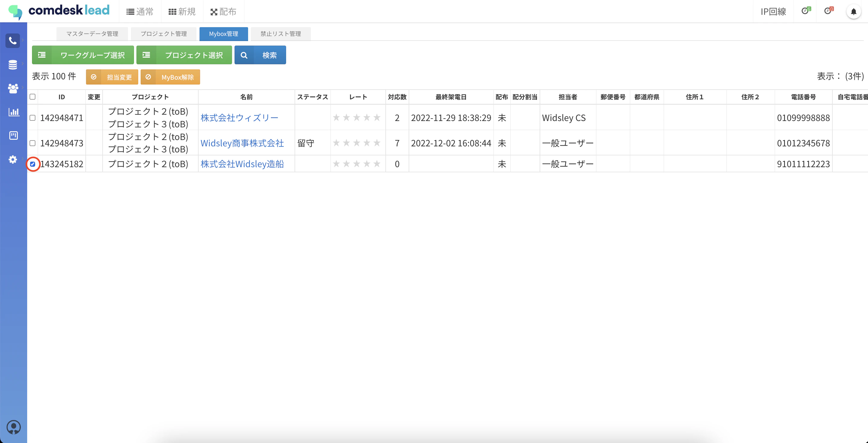The width and height of the screenshot is (868, 443).
Task: Open IP回線 in top bar
Action: [x=773, y=12]
